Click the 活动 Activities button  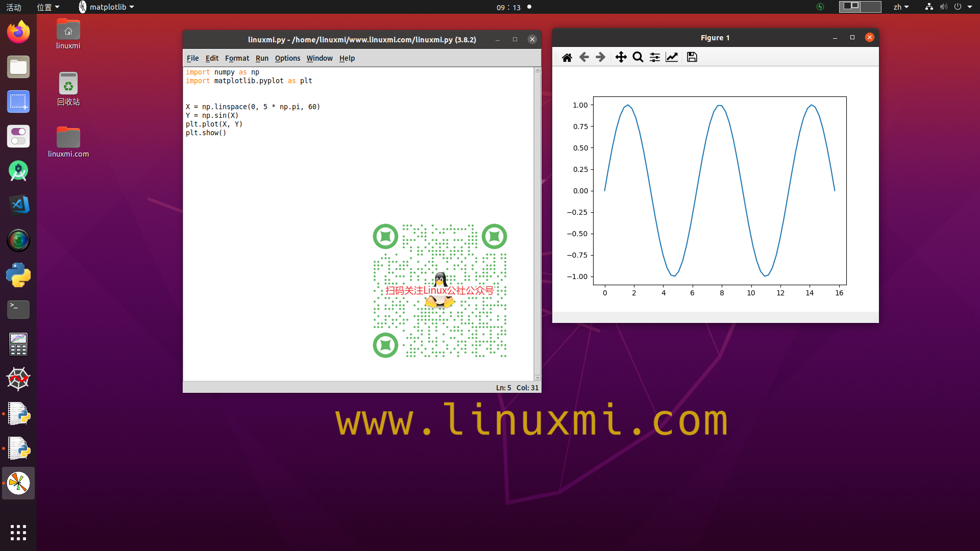click(x=14, y=7)
